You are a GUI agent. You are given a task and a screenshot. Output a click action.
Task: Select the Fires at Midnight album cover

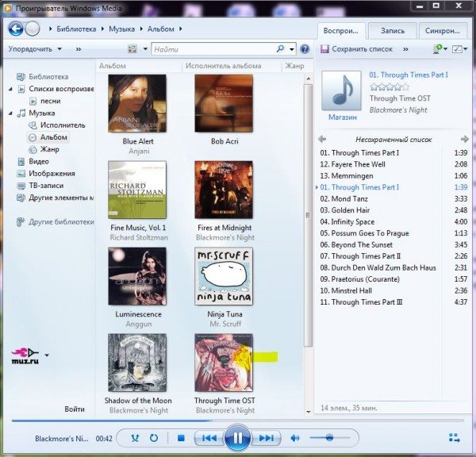[224, 190]
